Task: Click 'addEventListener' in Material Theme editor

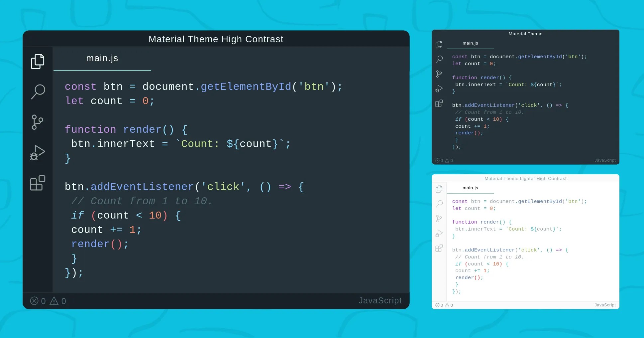Action: pyautogui.click(x=490, y=105)
